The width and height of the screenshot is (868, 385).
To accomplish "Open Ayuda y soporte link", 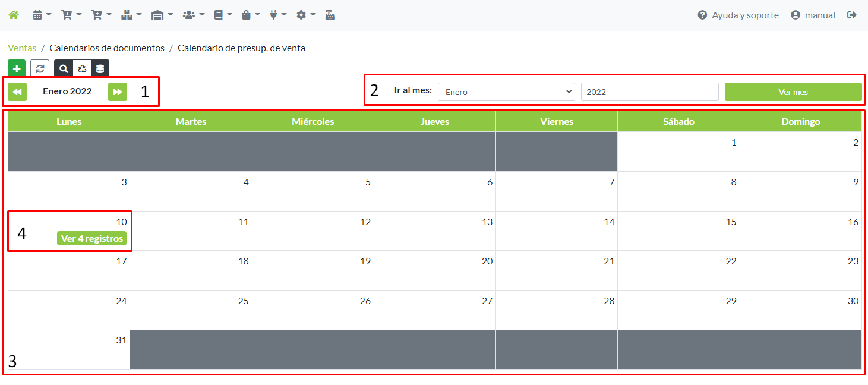I will (x=738, y=15).
